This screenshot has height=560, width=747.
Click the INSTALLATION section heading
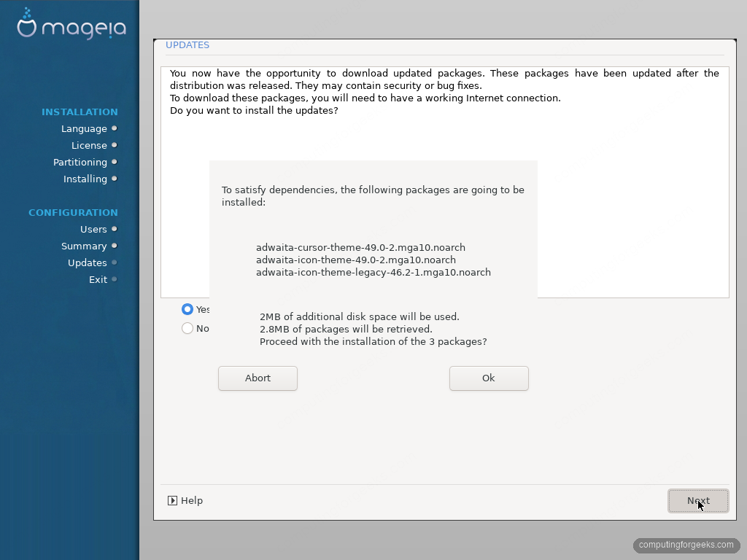coord(80,112)
